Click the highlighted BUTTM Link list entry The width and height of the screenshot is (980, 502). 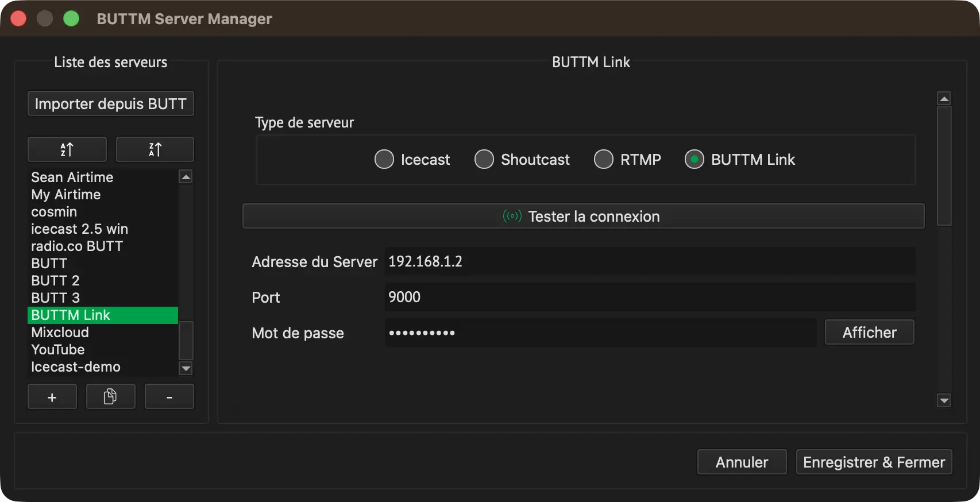coord(103,315)
